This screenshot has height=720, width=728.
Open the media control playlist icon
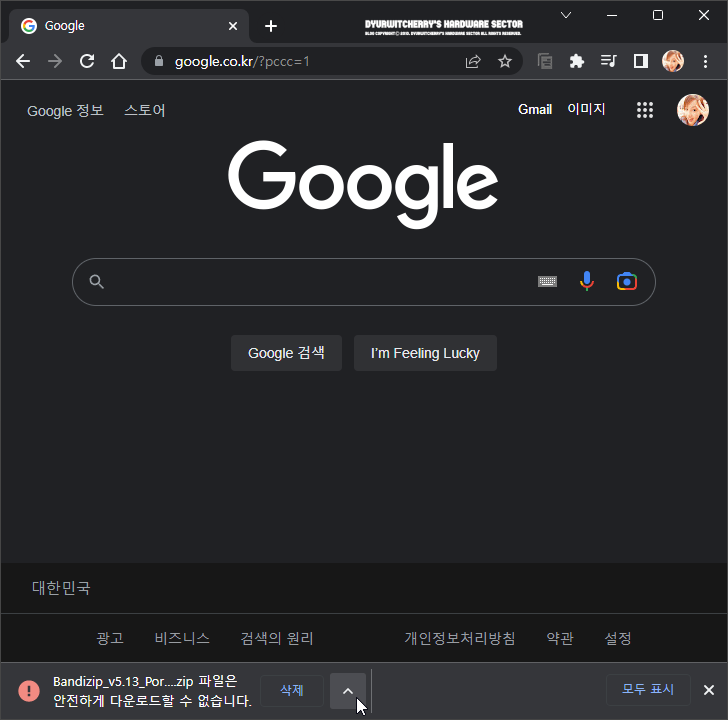pyautogui.click(x=608, y=61)
